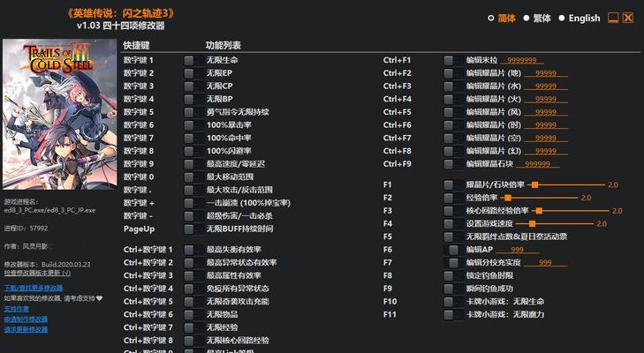The height and width of the screenshot is (353, 644).
Task: Switch on 卡牌小游戏: 无限生命
Action: (453, 302)
